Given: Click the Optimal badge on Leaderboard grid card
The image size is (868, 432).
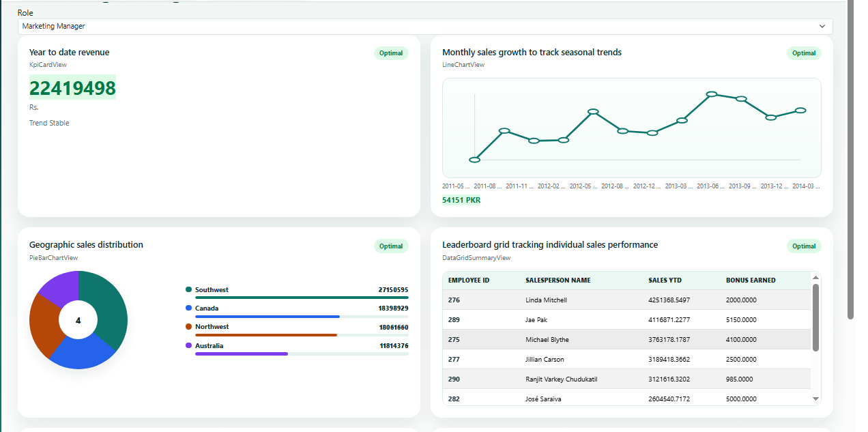Looking at the screenshot, I should point(804,246).
